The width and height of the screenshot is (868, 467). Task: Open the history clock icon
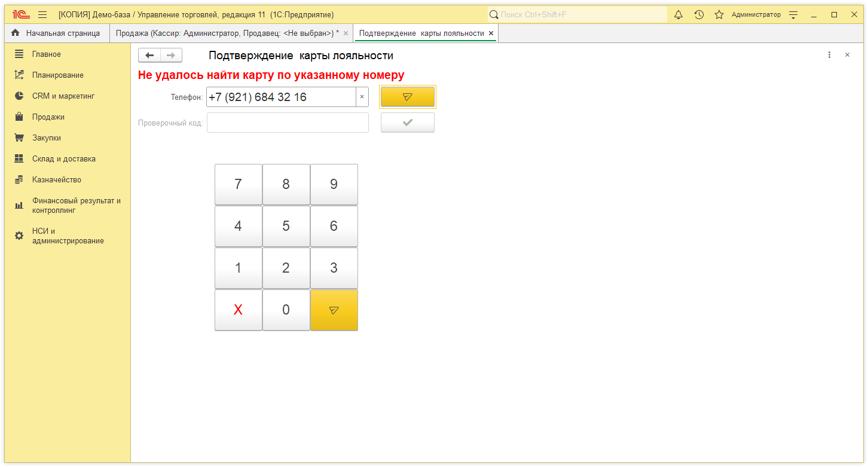699,15
